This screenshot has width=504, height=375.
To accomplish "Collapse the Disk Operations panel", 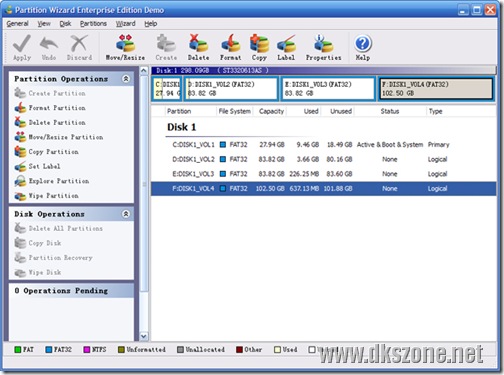I will click(x=126, y=214).
